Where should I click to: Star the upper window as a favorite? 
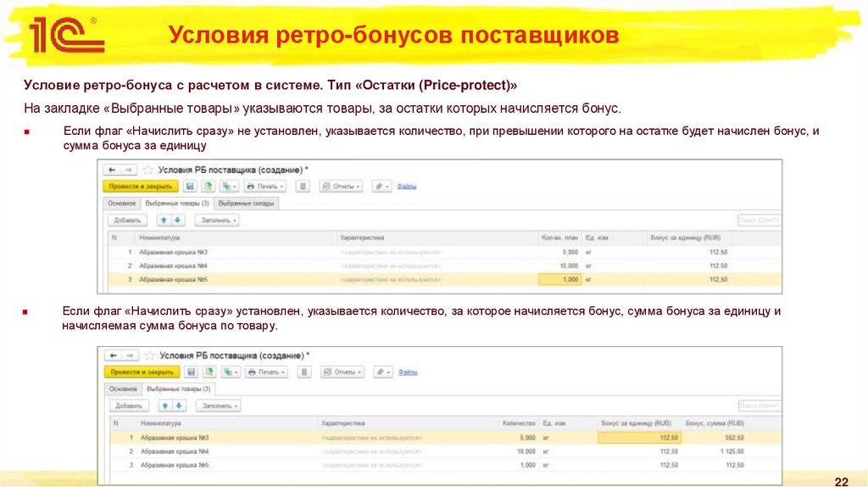pos(147,170)
